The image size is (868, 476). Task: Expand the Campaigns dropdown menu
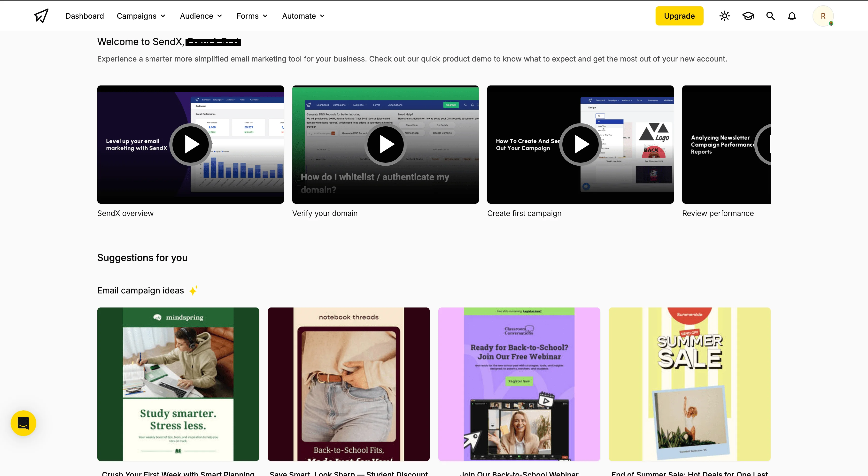coord(141,16)
